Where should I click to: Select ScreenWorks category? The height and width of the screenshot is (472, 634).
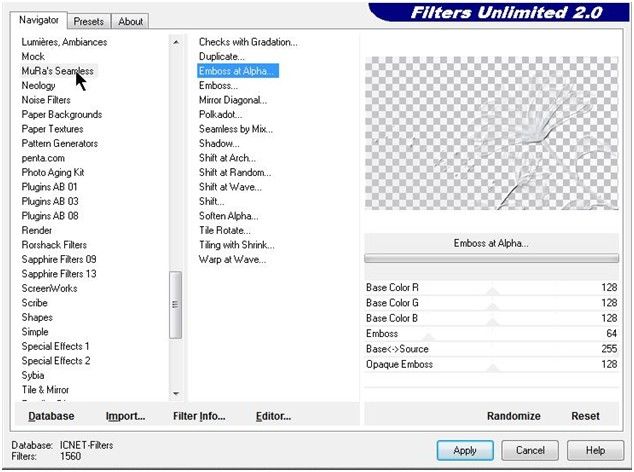[x=49, y=288]
